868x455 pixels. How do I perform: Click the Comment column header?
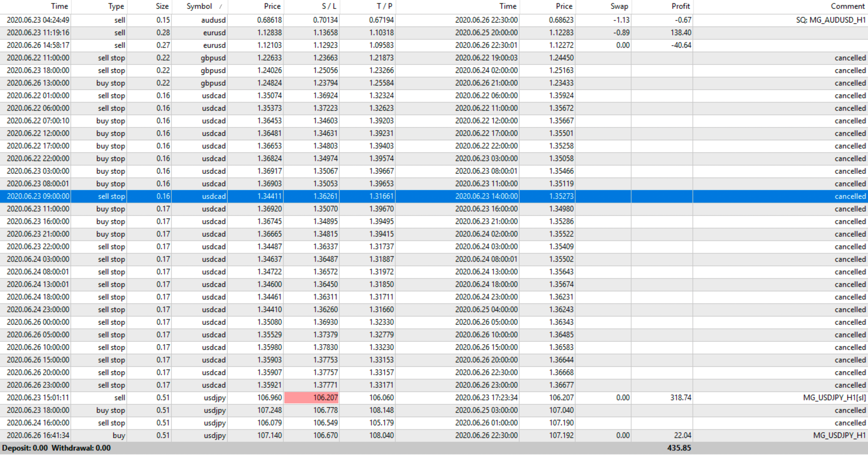coord(847,6)
